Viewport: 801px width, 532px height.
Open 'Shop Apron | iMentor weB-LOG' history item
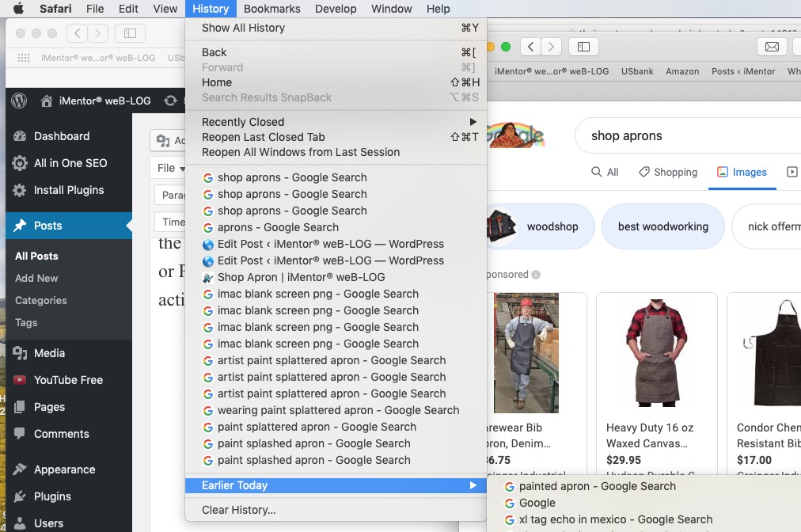[336, 278]
